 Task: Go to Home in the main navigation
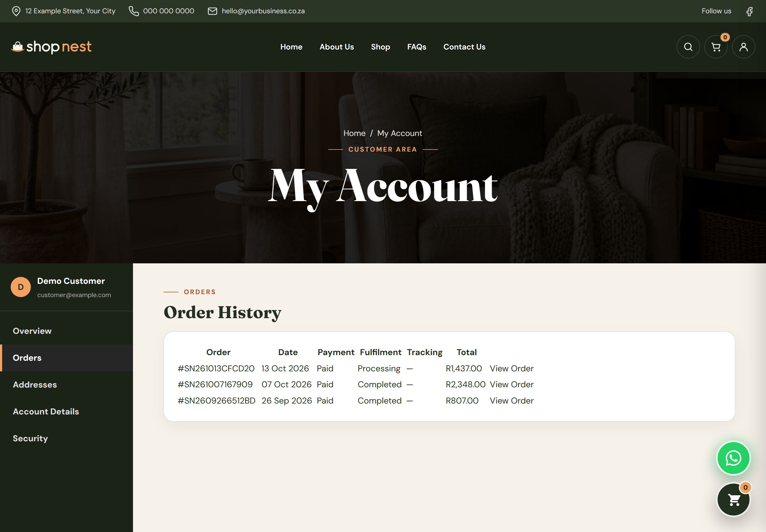point(291,47)
